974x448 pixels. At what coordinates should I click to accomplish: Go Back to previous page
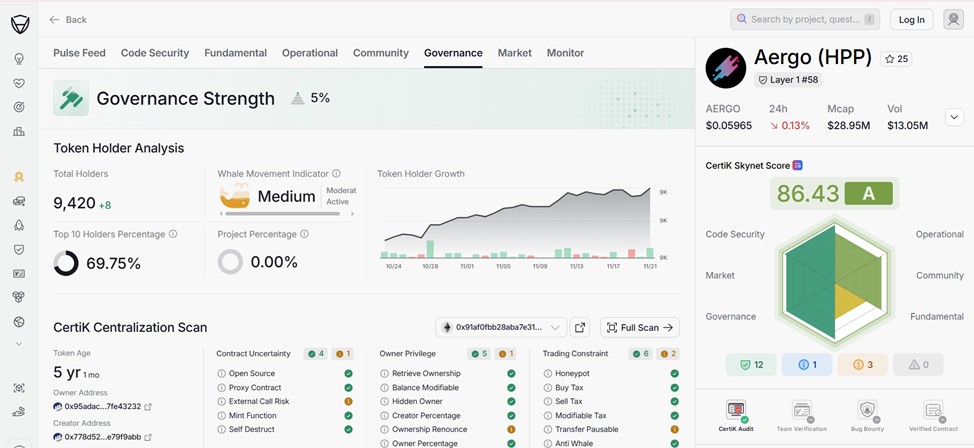tap(68, 19)
